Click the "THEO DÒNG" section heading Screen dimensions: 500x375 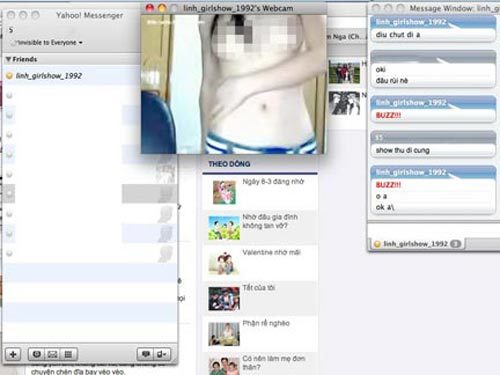click(229, 164)
